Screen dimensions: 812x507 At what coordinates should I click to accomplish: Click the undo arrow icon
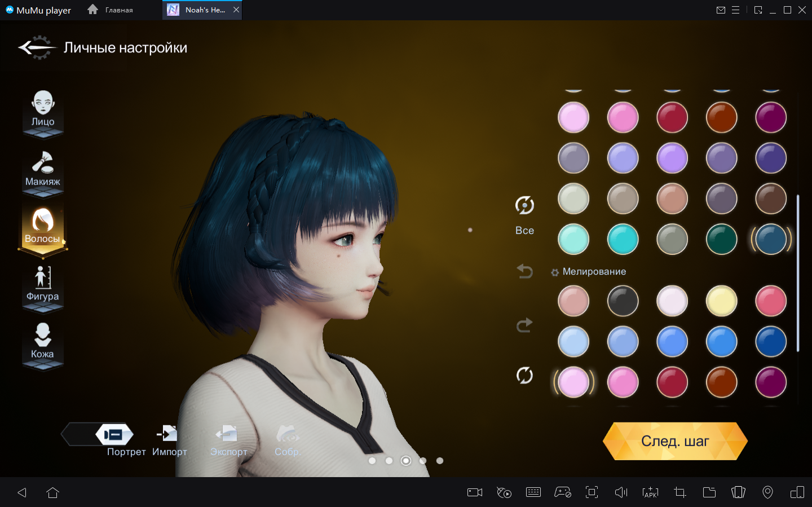(524, 272)
